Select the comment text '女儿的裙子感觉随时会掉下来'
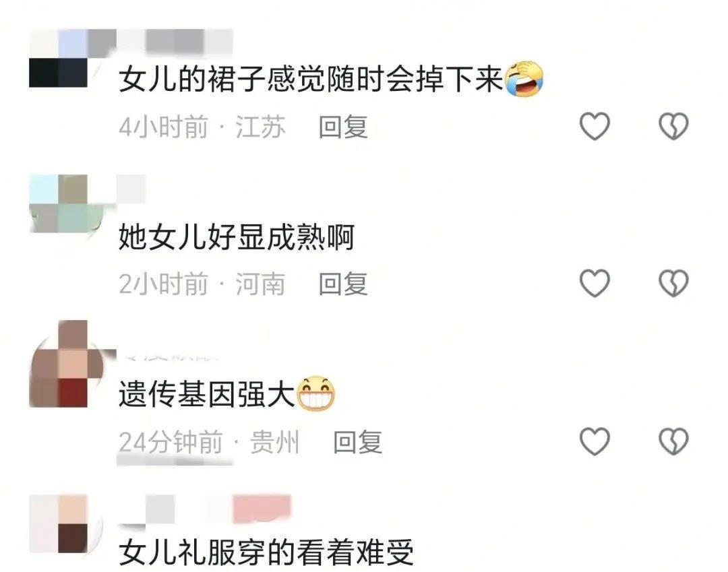This screenshot has width=728, height=572. [311, 79]
